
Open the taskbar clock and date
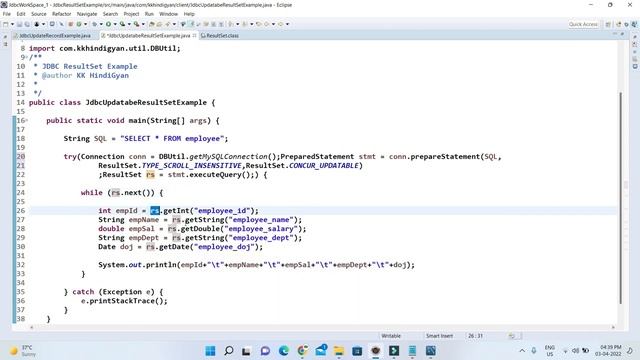click(608, 351)
